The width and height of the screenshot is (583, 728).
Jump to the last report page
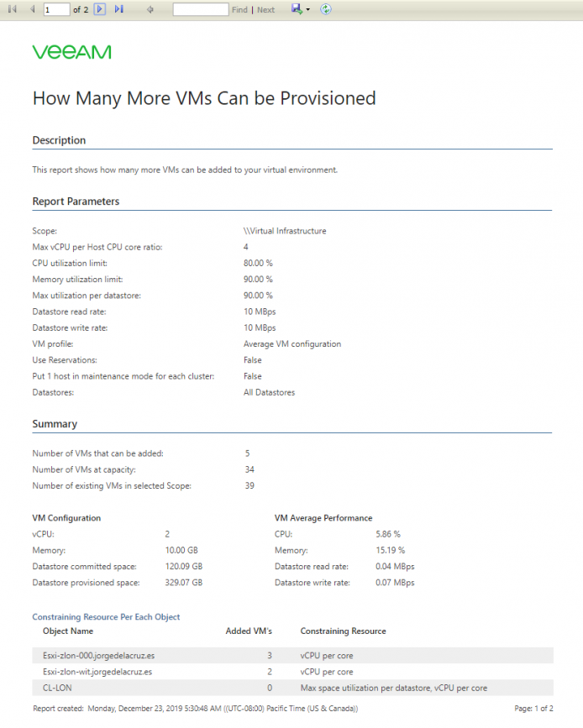119,9
